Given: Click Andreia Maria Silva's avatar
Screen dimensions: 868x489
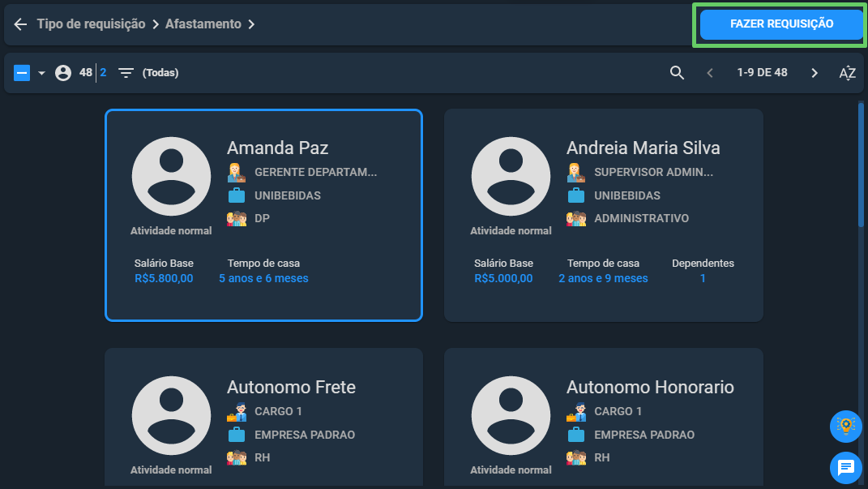Looking at the screenshot, I should pyautogui.click(x=511, y=176).
